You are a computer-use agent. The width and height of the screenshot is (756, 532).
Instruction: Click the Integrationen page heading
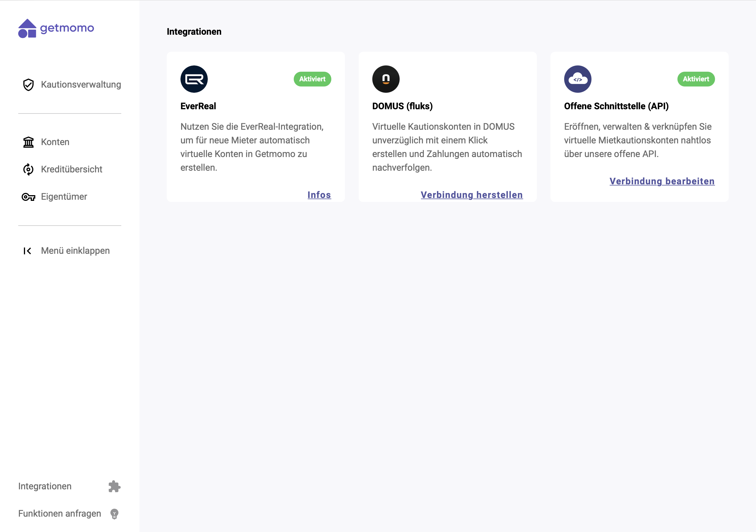pyautogui.click(x=194, y=32)
